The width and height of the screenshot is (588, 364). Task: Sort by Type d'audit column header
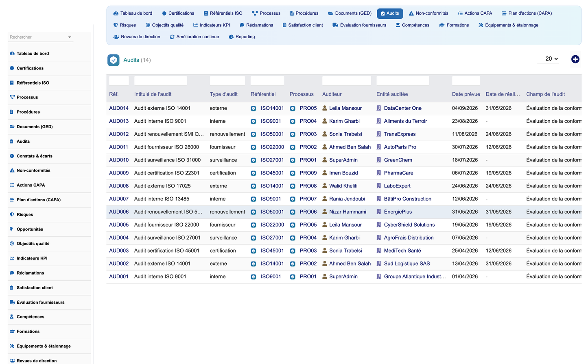tap(223, 94)
